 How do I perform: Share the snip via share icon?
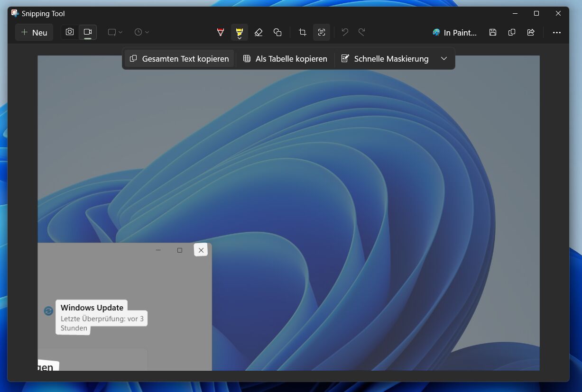tap(531, 32)
